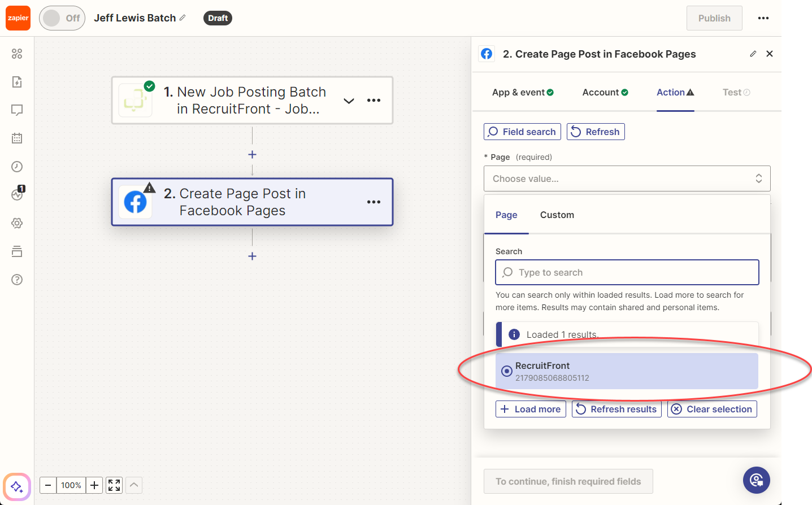Open the chat support bubble icon
The height and width of the screenshot is (505, 812).
757,480
